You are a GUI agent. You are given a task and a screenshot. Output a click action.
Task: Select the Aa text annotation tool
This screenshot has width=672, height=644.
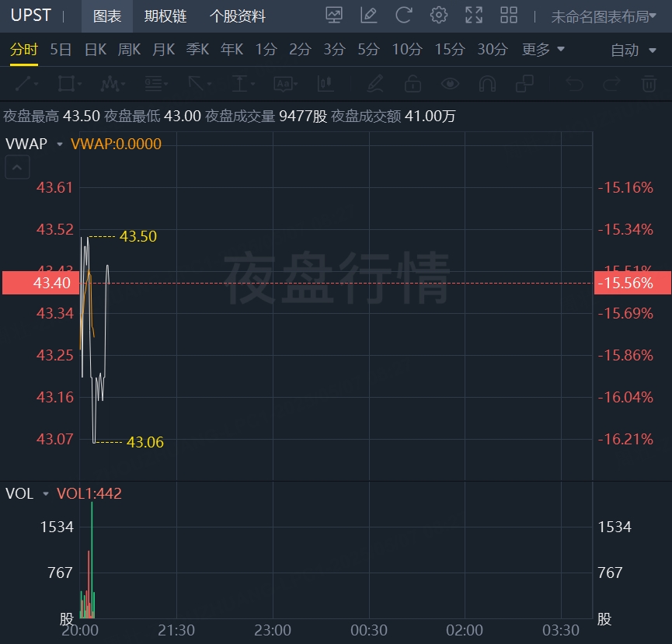coord(283,84)
